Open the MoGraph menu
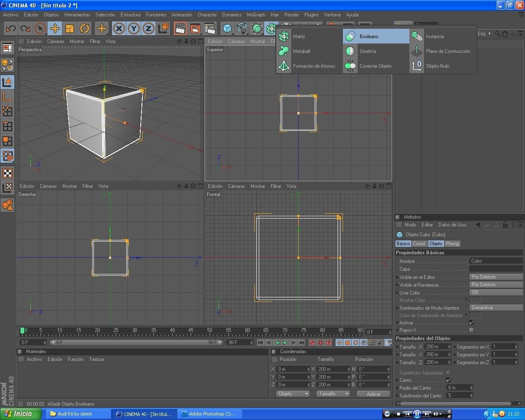The image size is (525, 420). [x=256, y=15]
